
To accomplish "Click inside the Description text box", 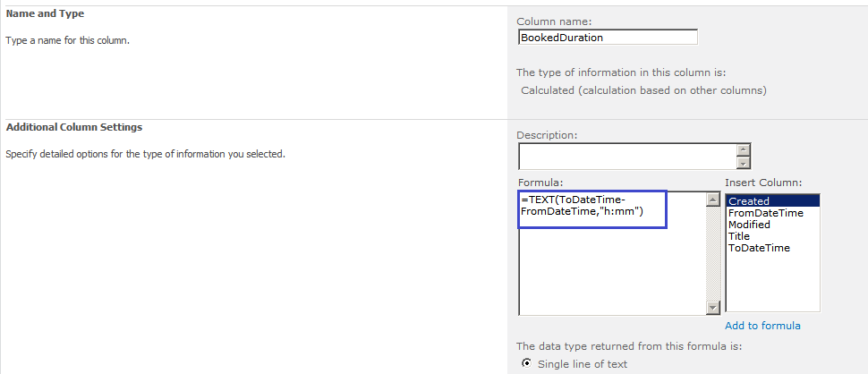I will coord(626,157).
